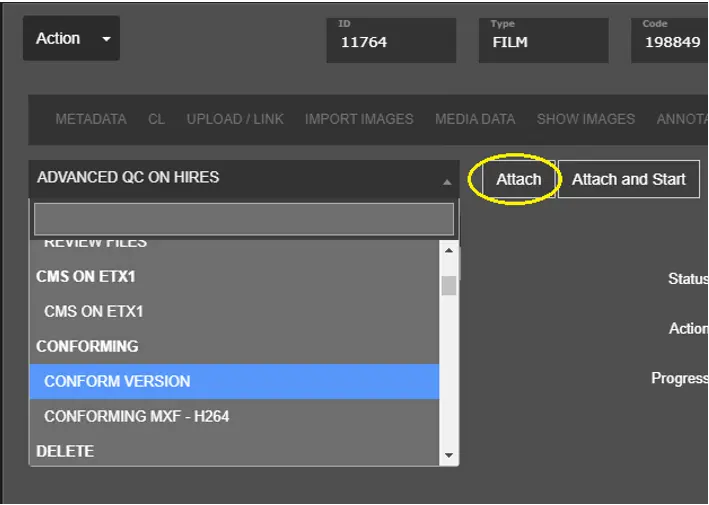Image resolution: width=709 pixels, height=505 pixels.
Task: Click the Type field showing FILM
Action: click(x=543, y=41)
